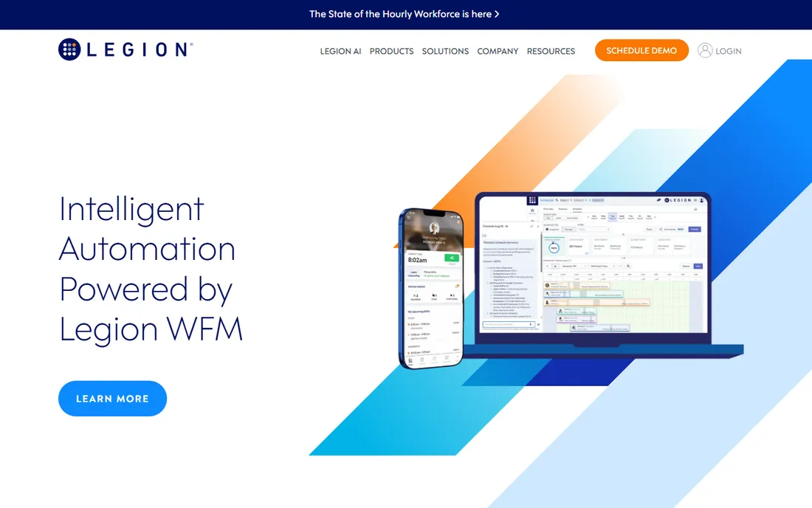Click the Intelligent Automation headline text
The height and width of the screenshot is (508, 812).
click(151, 268)
